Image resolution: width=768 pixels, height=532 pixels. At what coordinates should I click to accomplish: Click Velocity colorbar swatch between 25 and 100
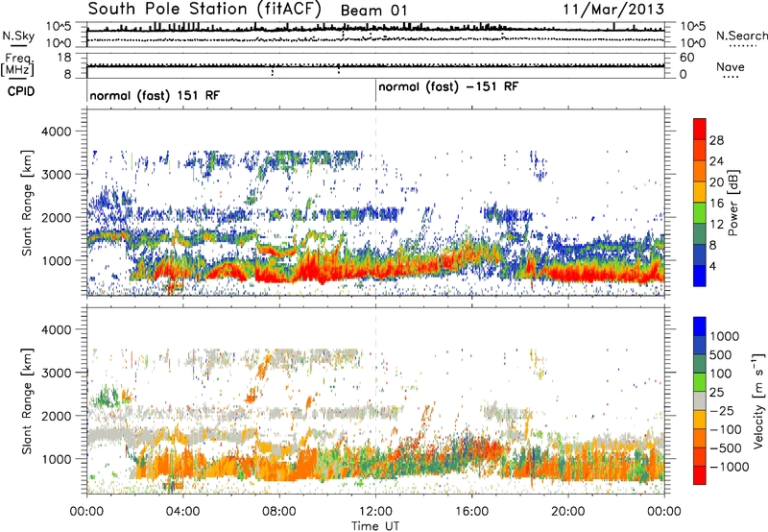point(700,382)
